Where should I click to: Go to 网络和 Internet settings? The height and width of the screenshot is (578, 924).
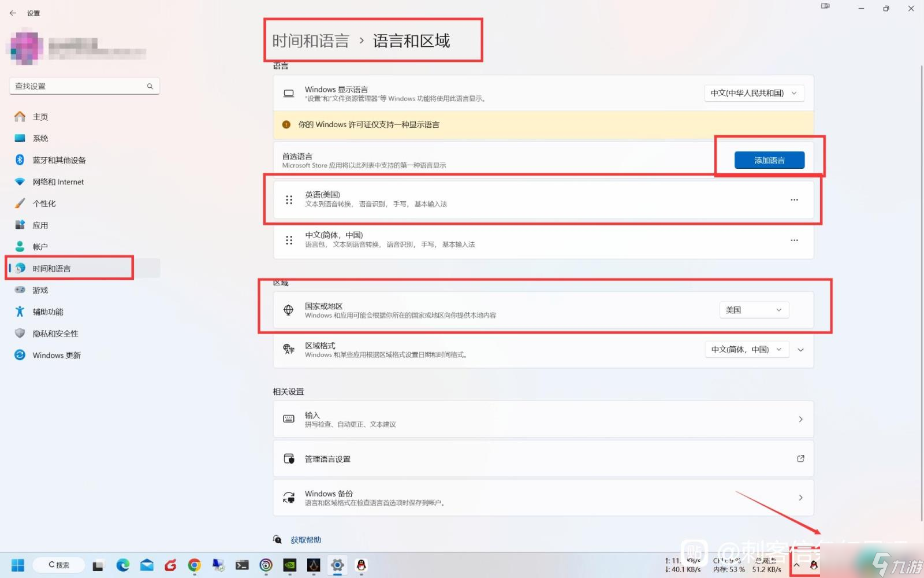[58, 182]
